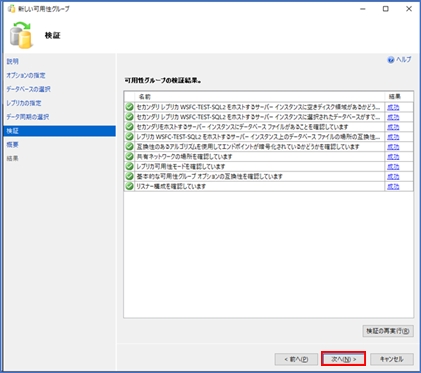Open 成功 link for データベース ファイルがあること row
Image resolution: width=421 pixels, height=373 pixels.
pos(393,127)
